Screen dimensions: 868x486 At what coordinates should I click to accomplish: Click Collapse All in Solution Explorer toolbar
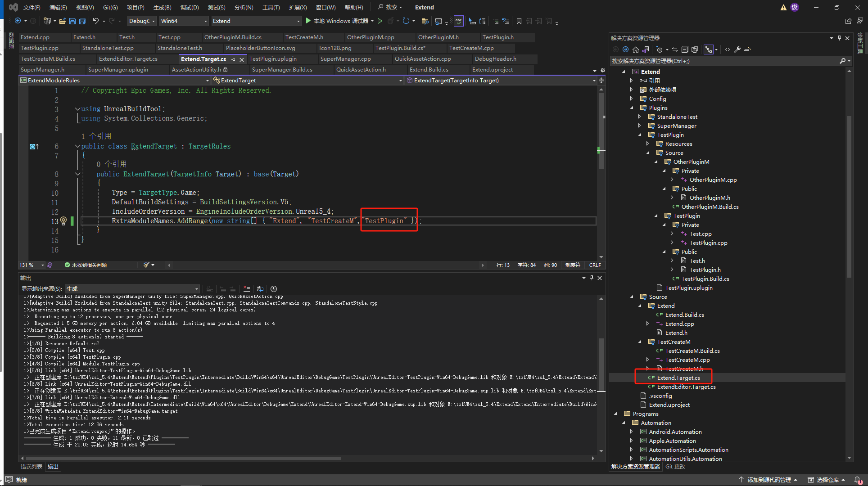pos(685,49)
